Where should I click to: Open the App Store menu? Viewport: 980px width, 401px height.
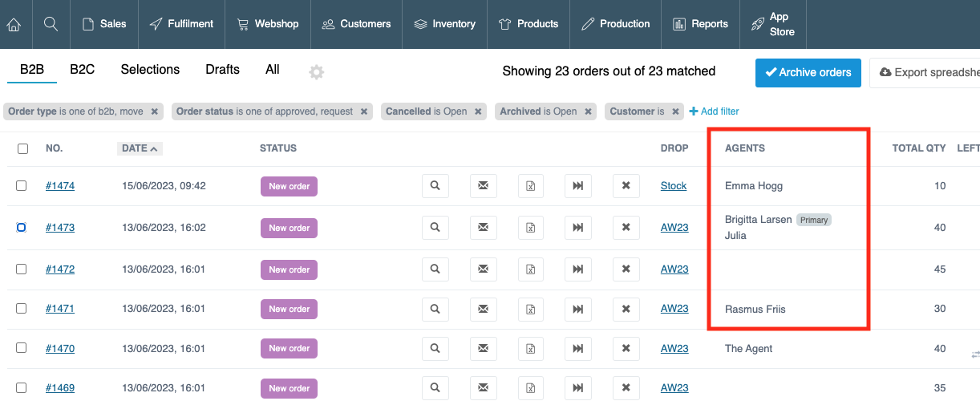772,24
